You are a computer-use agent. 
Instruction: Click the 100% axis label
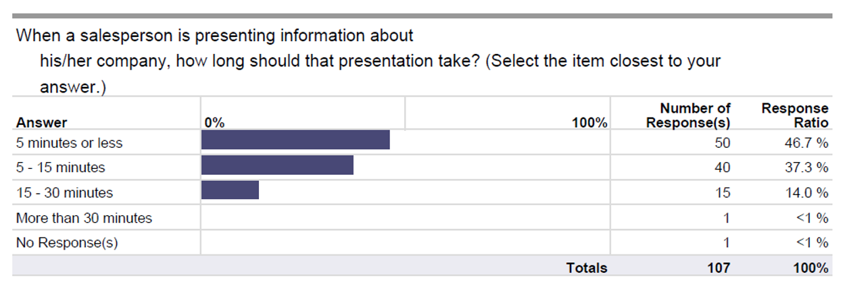(x=589, y=123)
